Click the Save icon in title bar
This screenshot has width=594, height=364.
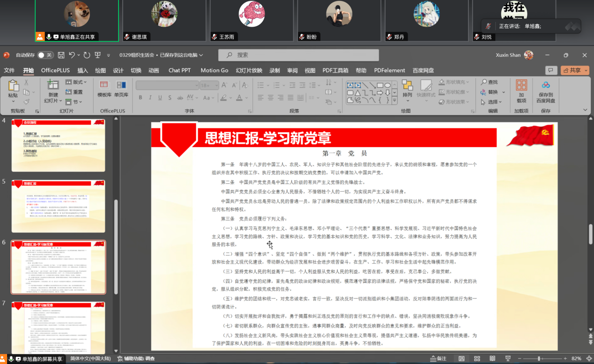click(x=61, y=55)
